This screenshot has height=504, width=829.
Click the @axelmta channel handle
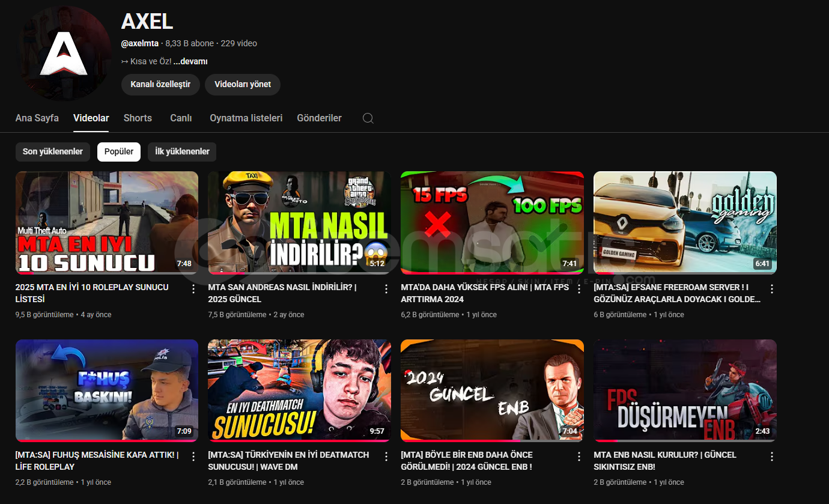tap(140, 43)
